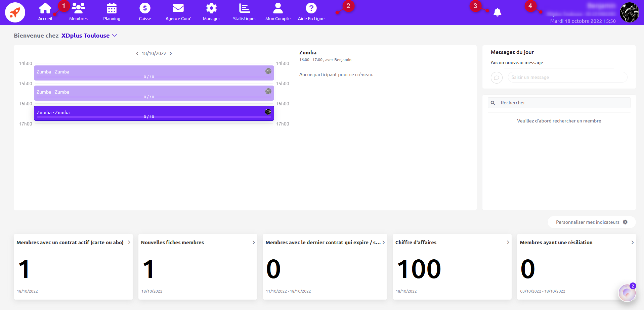Open the Manager gear icon
This screenshot has height=310, width=644.
pos(211,8)
